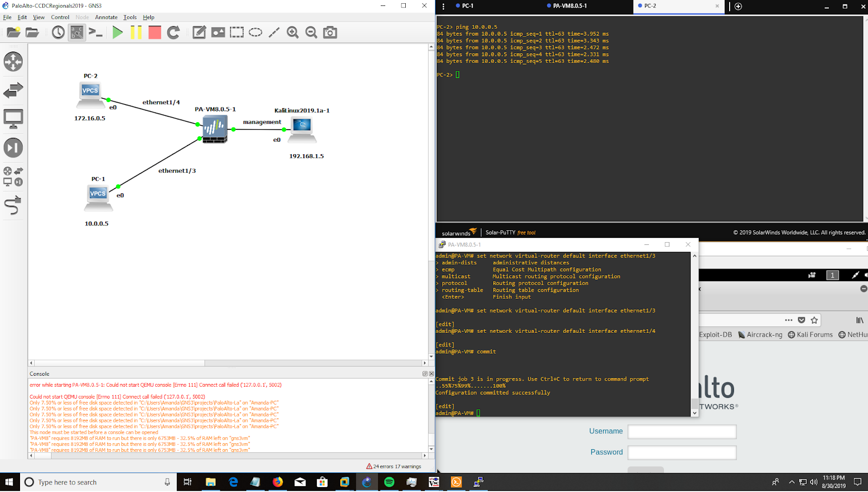Open Firefox from the taskbar
Screen dimensions: 868x492
click(278, 482)
